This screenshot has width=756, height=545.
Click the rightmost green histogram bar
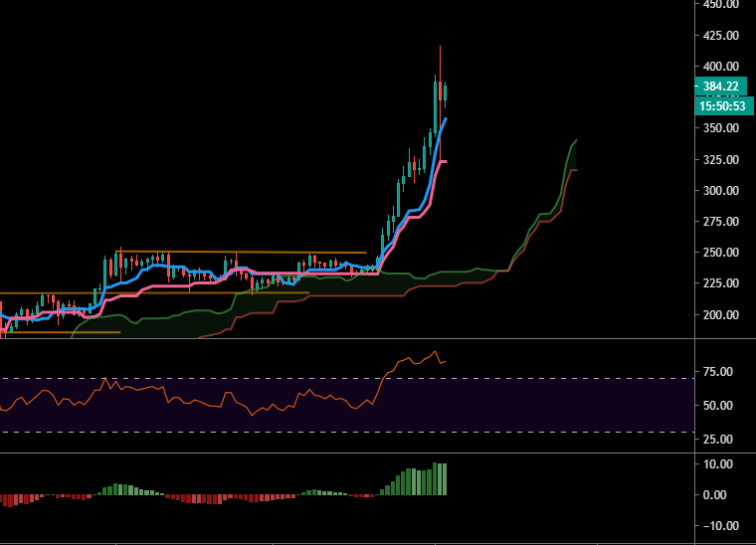444,478
